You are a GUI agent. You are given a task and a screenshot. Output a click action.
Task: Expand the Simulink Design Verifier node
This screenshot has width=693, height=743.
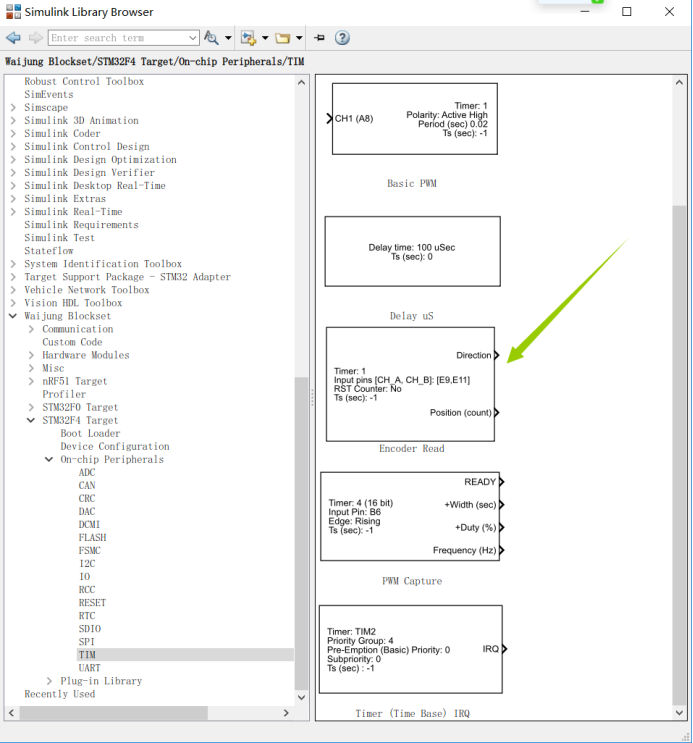(13, 172)
